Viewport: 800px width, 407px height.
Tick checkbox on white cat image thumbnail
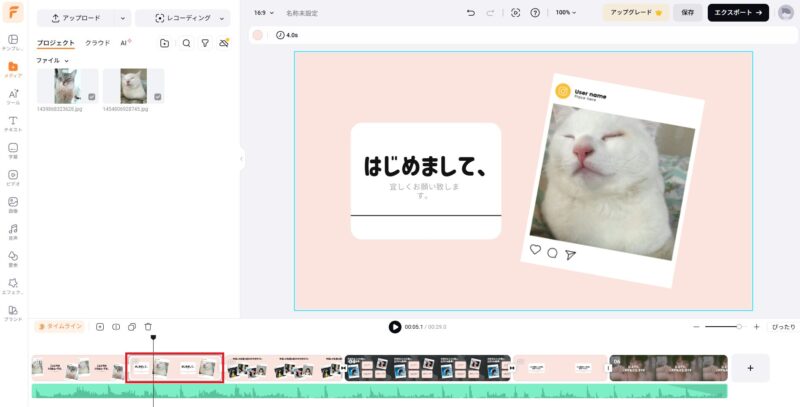pos(158,97)
